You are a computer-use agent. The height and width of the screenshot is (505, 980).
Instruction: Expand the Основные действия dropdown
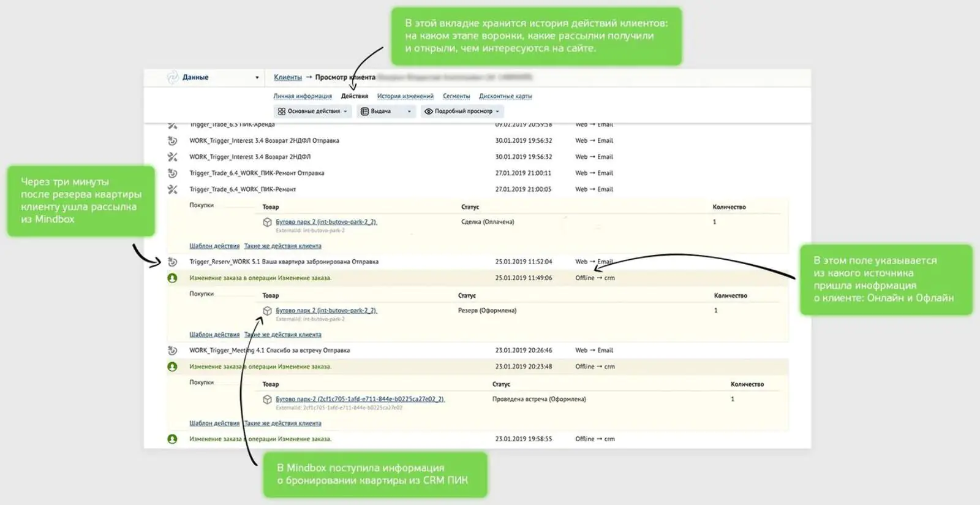click(312, 112)
